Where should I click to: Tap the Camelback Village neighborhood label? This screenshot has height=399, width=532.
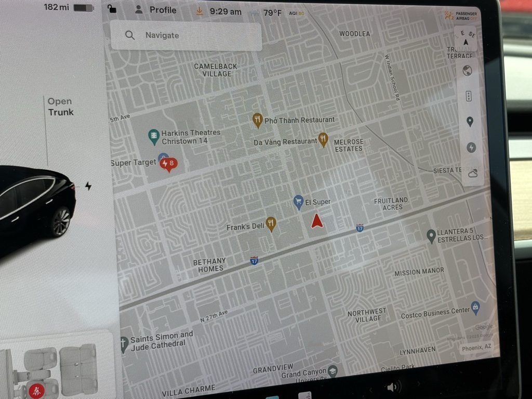coord(216,70)
